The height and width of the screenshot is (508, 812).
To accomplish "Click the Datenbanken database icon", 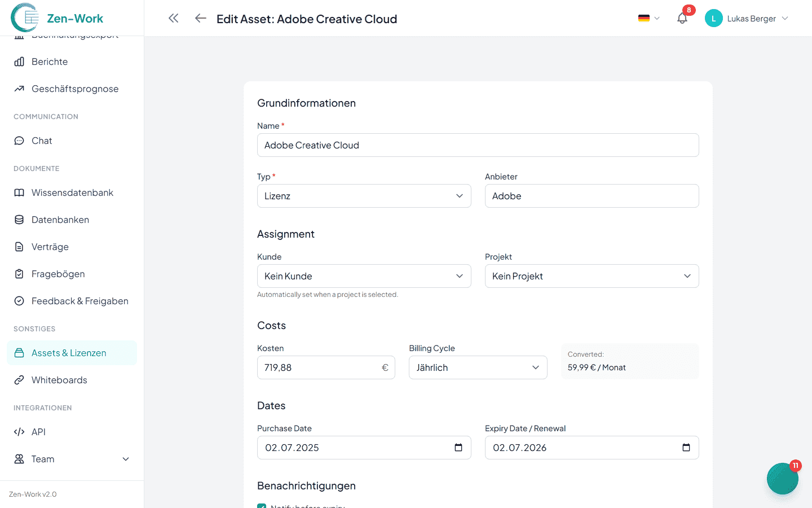I will coord(19,220).
